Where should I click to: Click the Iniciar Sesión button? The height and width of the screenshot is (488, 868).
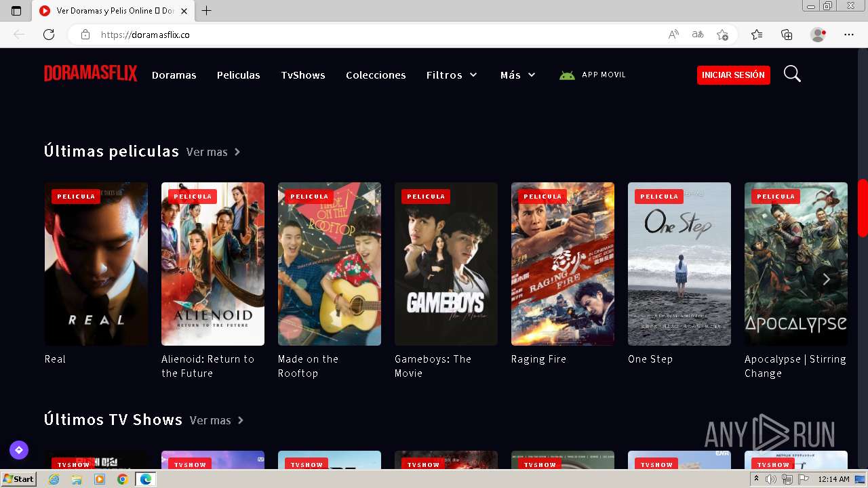[733, 75]
